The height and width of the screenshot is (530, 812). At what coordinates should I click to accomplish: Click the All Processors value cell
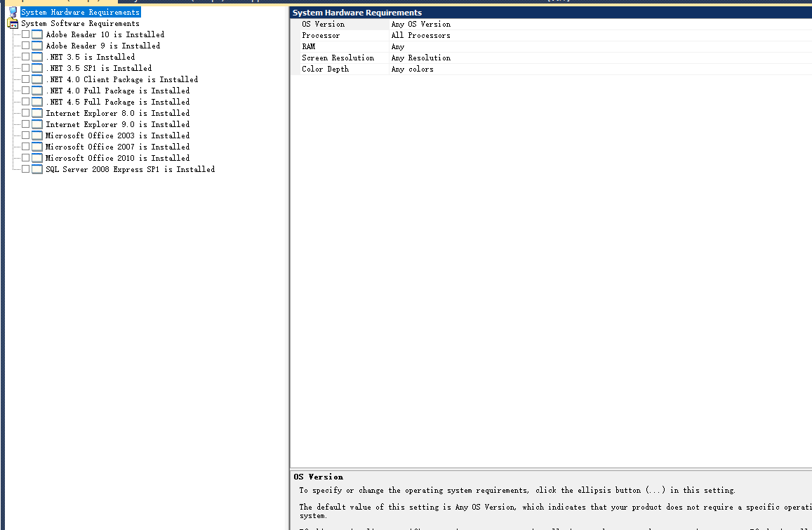pyautogui.click(x=601, y=36)
